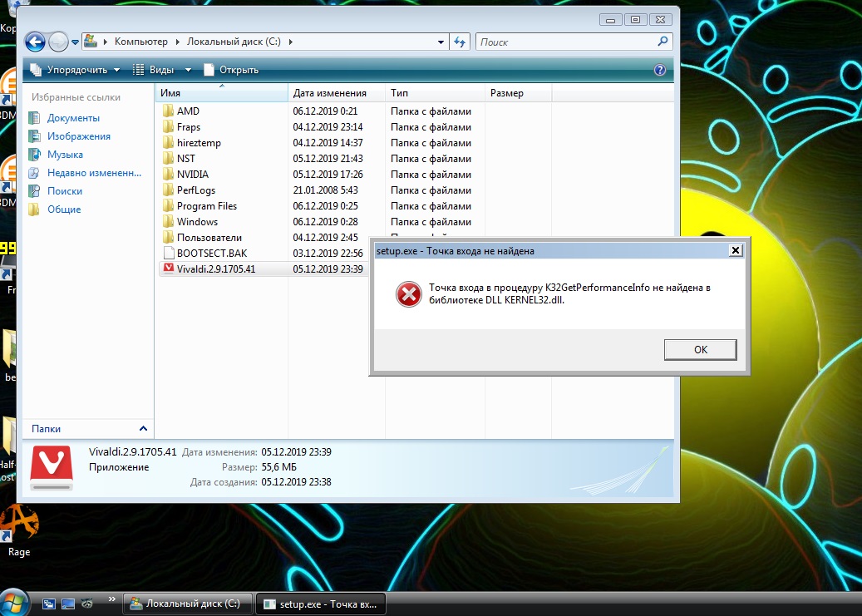
Task: Click Локальный диск (C:) breadcrumb segment
Action: pos(234,42)
